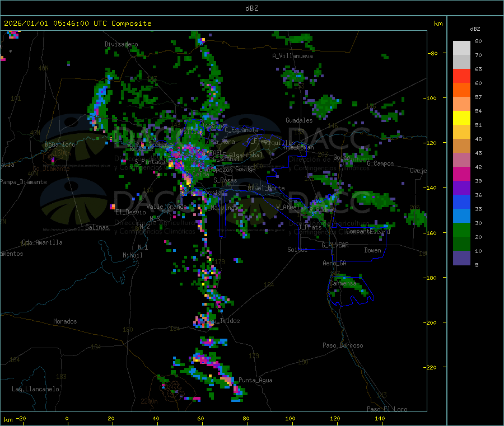Select the green 30 dBZ legend swatch
The width and height of the screenshot is (504, 426).
pyautogui.click(x=461, y=230)
